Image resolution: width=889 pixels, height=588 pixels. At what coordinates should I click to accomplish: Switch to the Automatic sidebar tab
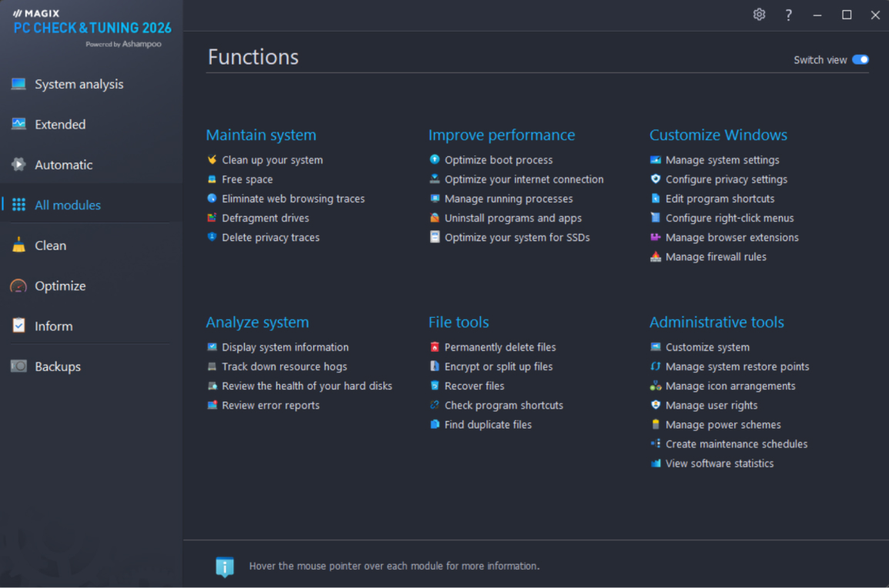point(63,165)
